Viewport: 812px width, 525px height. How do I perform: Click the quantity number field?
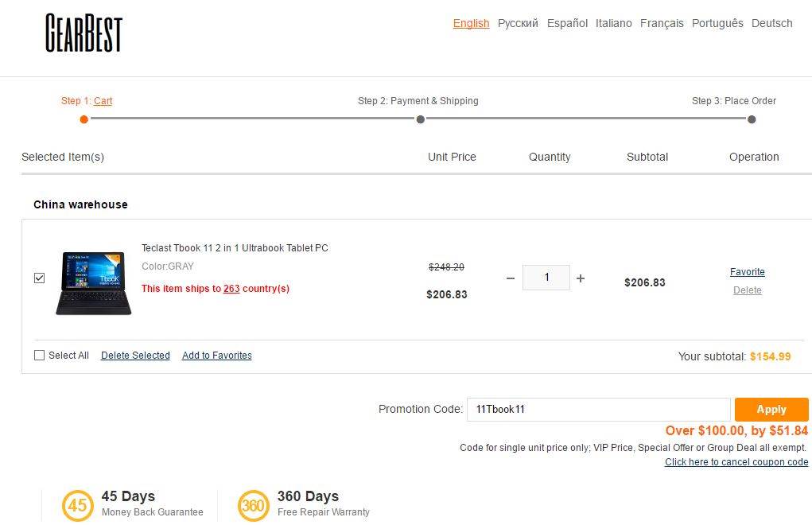click(546, 278)
